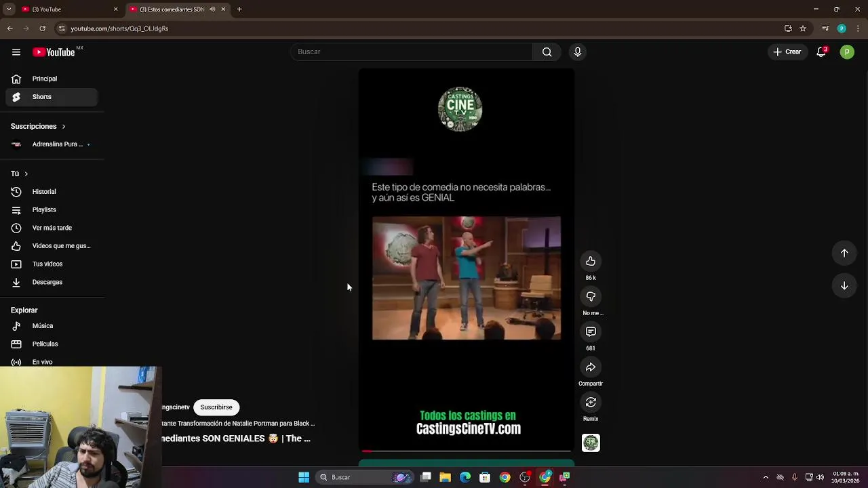The image size is (868, 488).
Task: Open the Windows Start menu
Action: (304, 477)
